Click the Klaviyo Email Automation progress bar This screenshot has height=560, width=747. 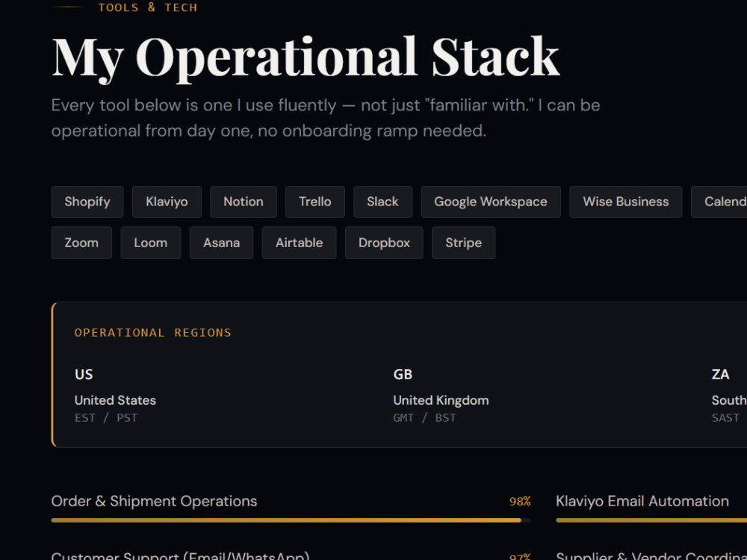point(651,520)
